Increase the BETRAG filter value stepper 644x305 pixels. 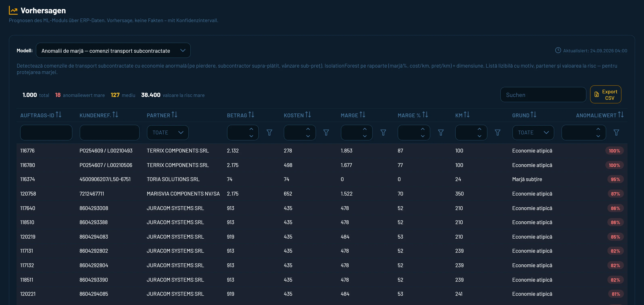click(x=251, y=129)
